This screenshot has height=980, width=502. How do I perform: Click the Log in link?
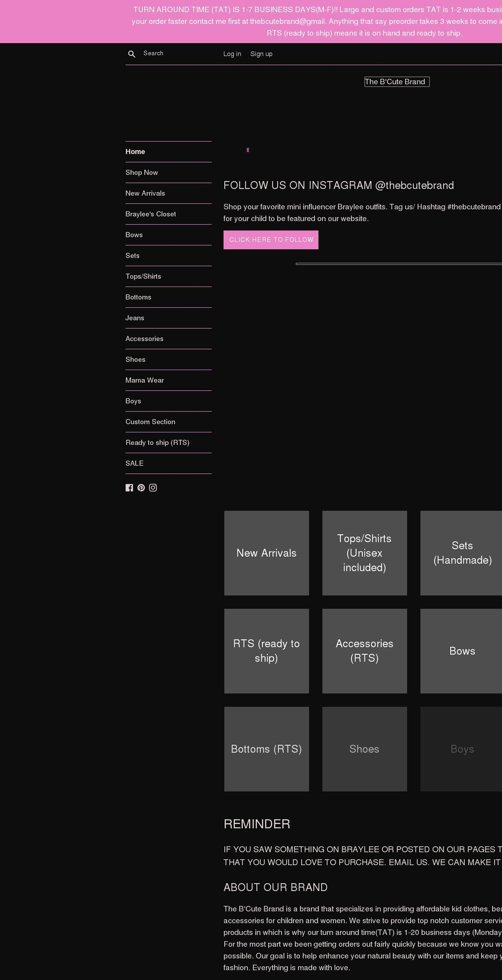[232, 54]
